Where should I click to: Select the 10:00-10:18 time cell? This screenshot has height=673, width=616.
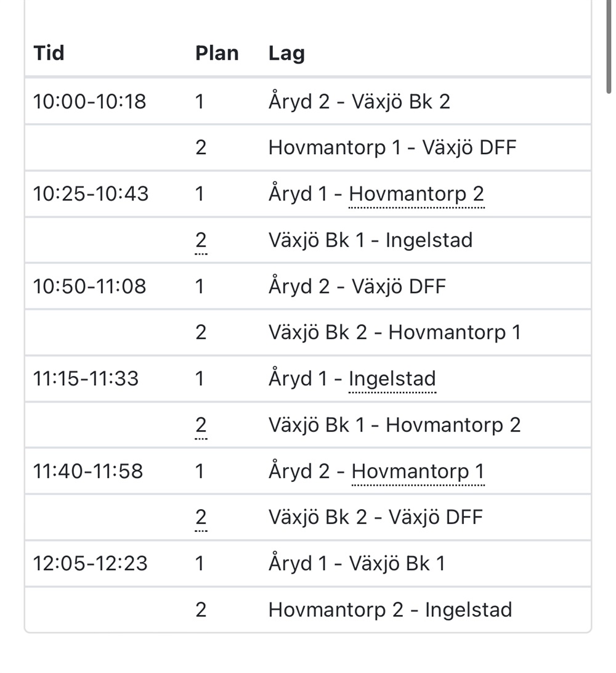pyautogui.click(x=90, y=102)
